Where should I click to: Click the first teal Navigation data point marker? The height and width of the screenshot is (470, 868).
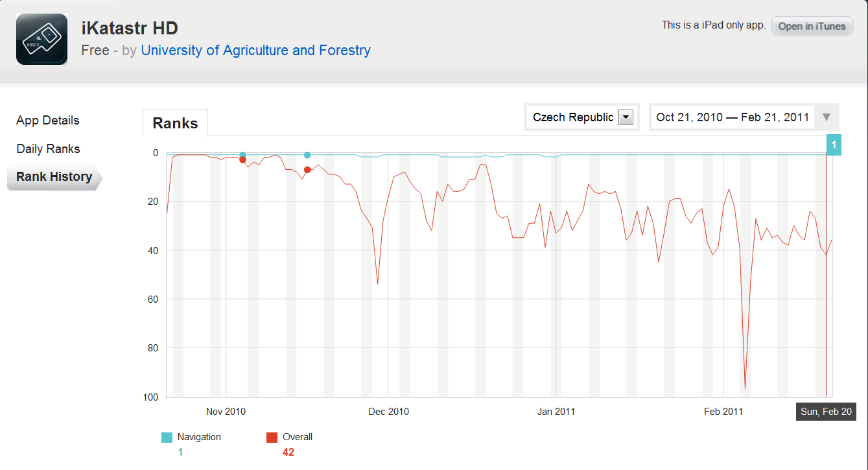pyautogui.click(x=242, y=155)
